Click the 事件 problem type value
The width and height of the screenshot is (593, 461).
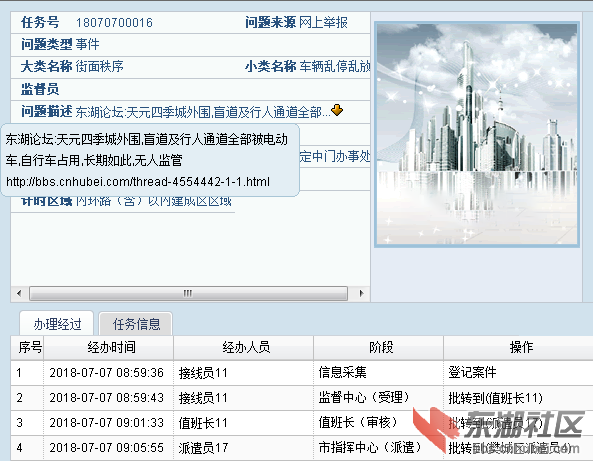[x=87, y=45]
